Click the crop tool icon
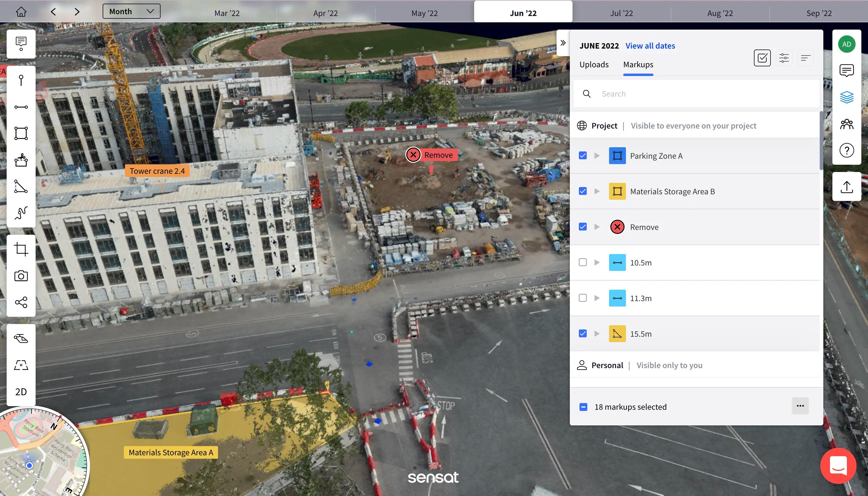The height and width of the screenshot is (496, 868). click(x=21, y=250)
